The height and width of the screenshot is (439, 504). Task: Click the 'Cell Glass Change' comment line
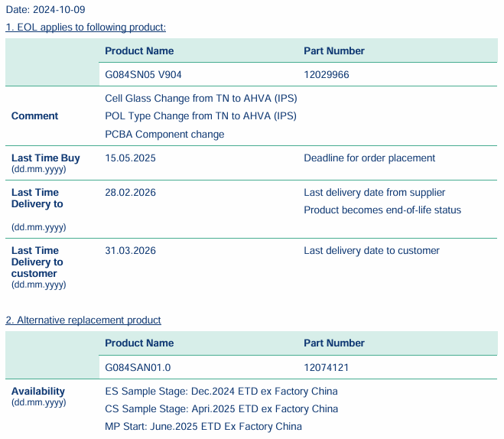pyautogui.click(x=200, y=99)
